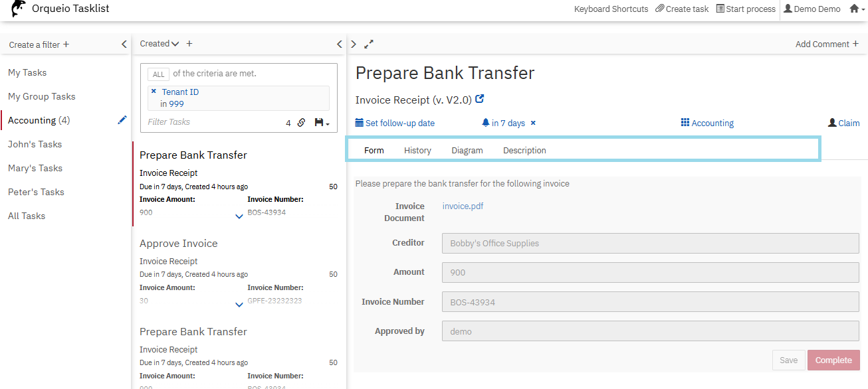
Task: Open the Created sorting dropdown
Action: [160, 44]
